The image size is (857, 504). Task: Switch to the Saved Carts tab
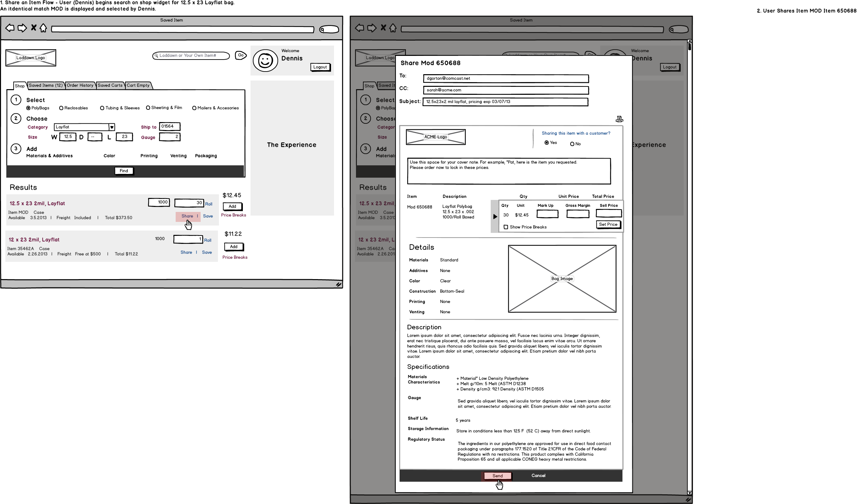(x=110, y=85)
